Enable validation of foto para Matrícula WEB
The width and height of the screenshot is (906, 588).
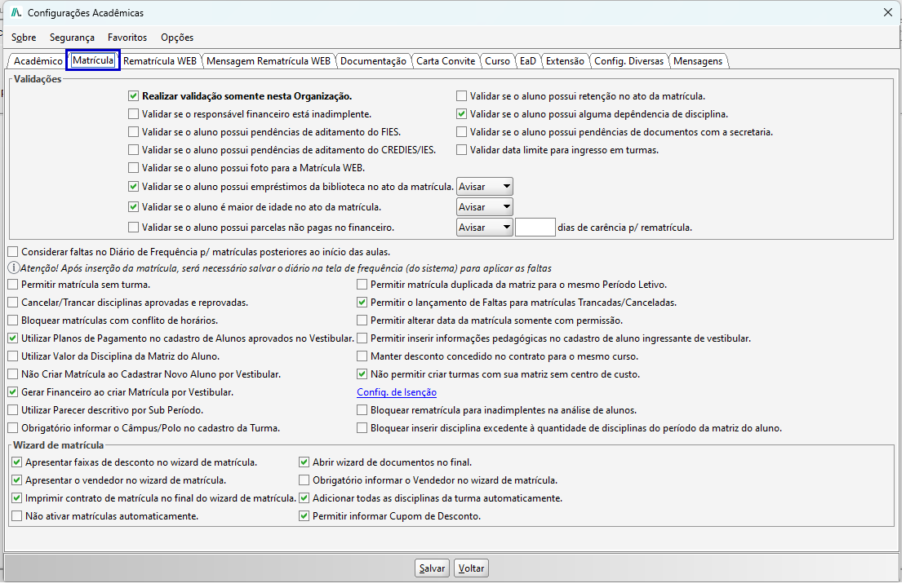click(x=134, y=167)
